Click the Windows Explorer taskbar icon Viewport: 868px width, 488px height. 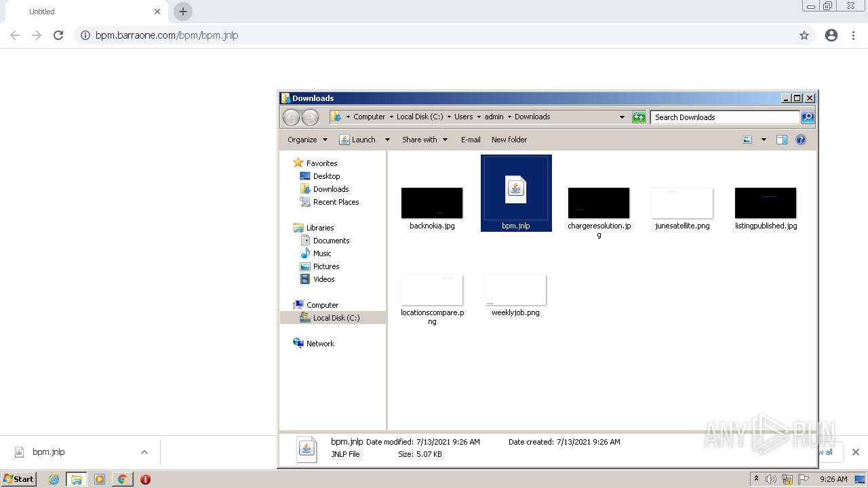pos(77,479)
